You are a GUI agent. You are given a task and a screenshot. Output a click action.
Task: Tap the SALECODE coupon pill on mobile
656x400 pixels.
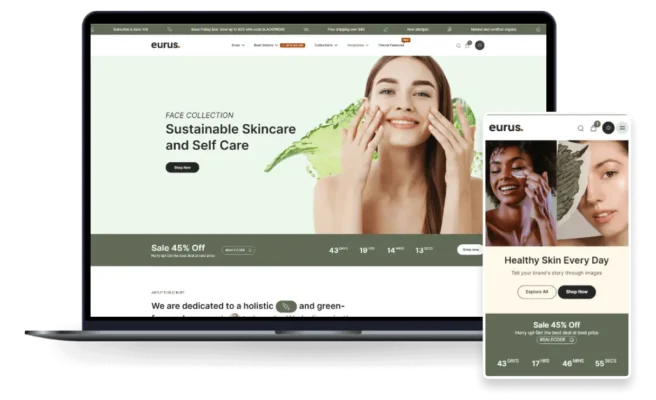(556, 340)
